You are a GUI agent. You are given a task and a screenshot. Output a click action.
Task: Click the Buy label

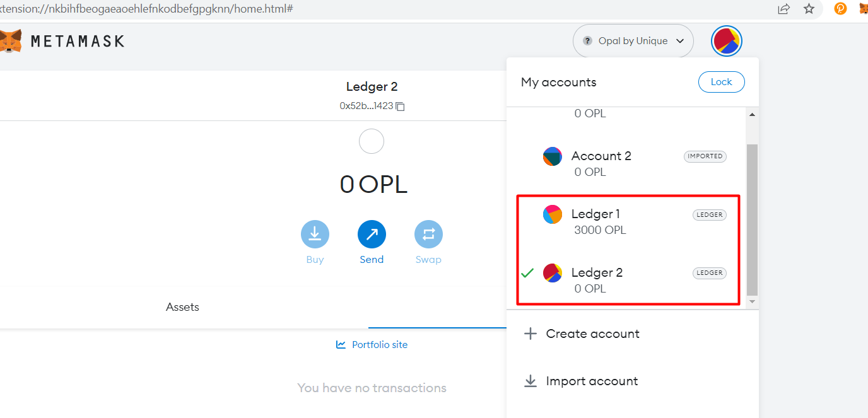pyautogui.click(x=315, y=260)
